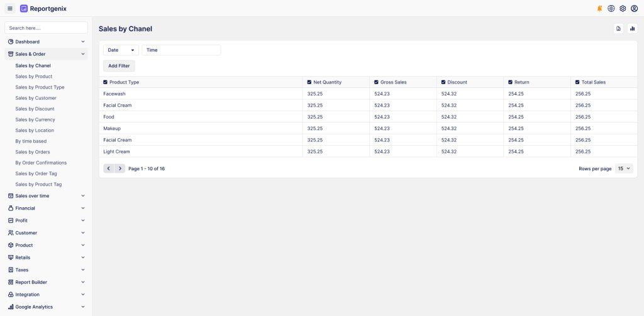
Task: Click the Time input field
Action: 181,50
